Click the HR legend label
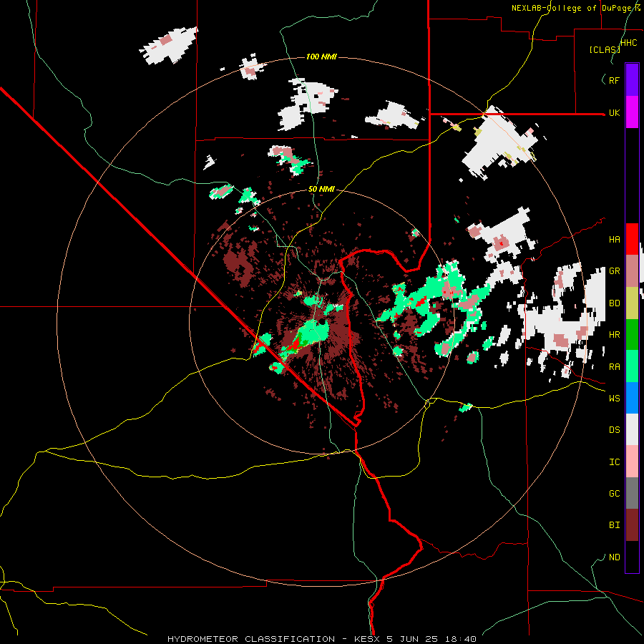 click(x=614, y=335)
